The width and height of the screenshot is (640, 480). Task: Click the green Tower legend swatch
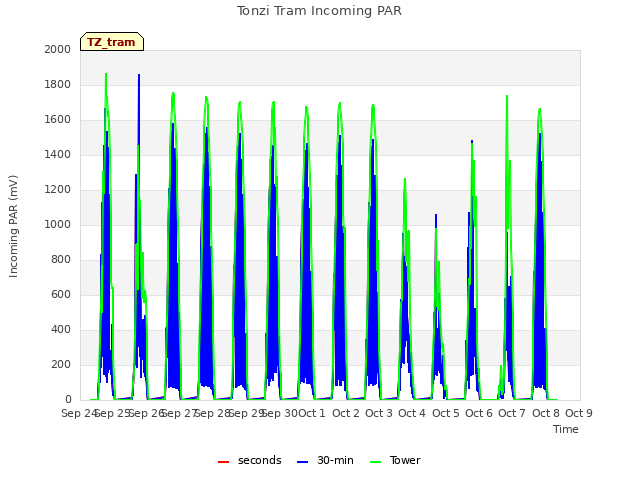click(375, 462)
